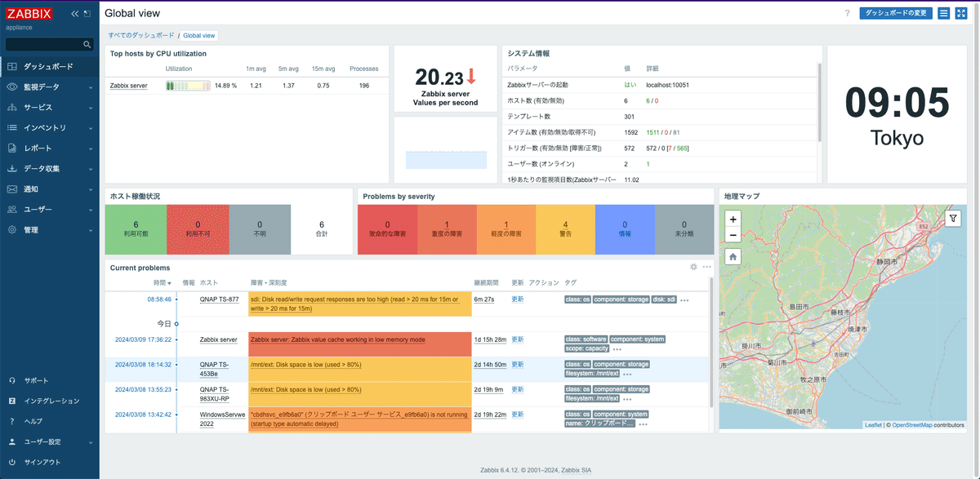Click the Zabbix logo
Image resolution: width=980 pixels, height=479 pixels.
point(29,14)
